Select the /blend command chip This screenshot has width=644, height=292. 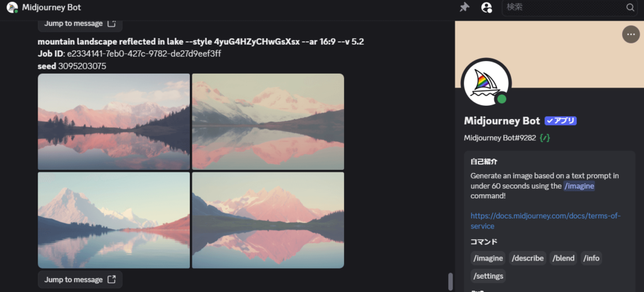click(x=563, y=258)
